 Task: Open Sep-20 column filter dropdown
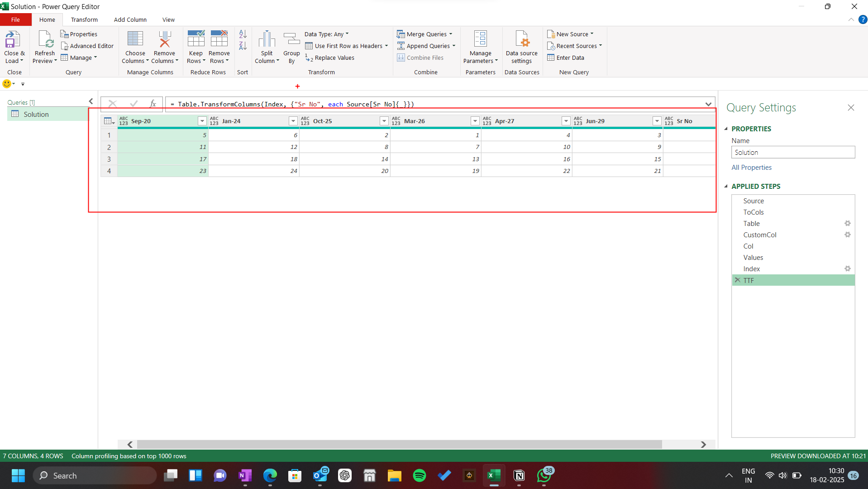[x=202, y=121]
